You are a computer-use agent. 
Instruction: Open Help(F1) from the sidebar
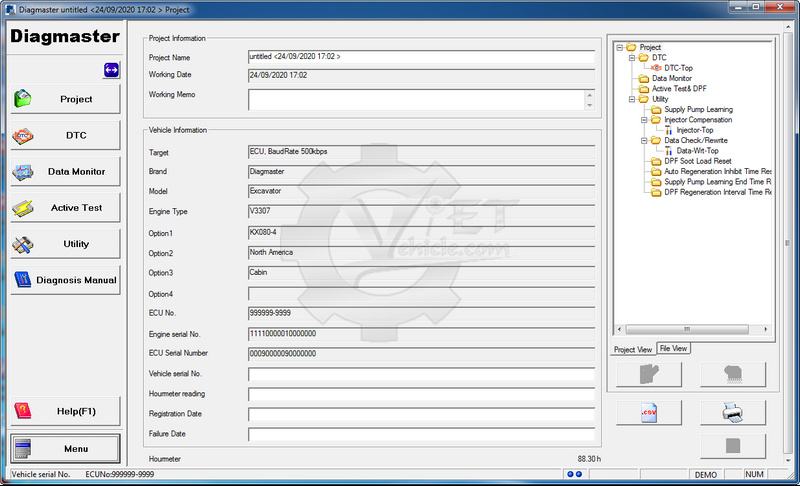(65, 411)
